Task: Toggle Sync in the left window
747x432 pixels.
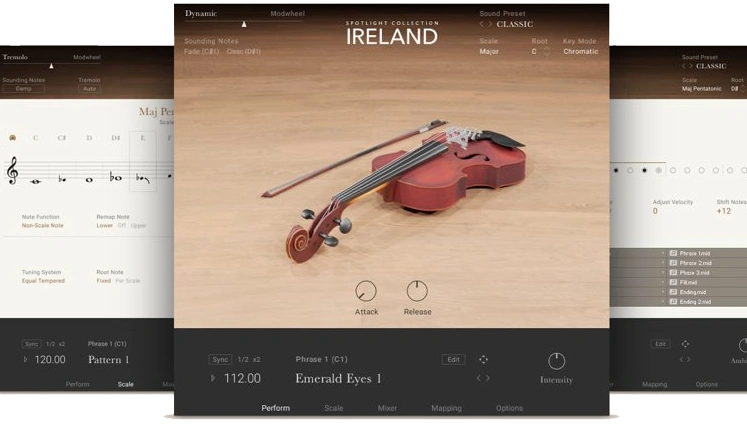Action: tap(31, 344)
